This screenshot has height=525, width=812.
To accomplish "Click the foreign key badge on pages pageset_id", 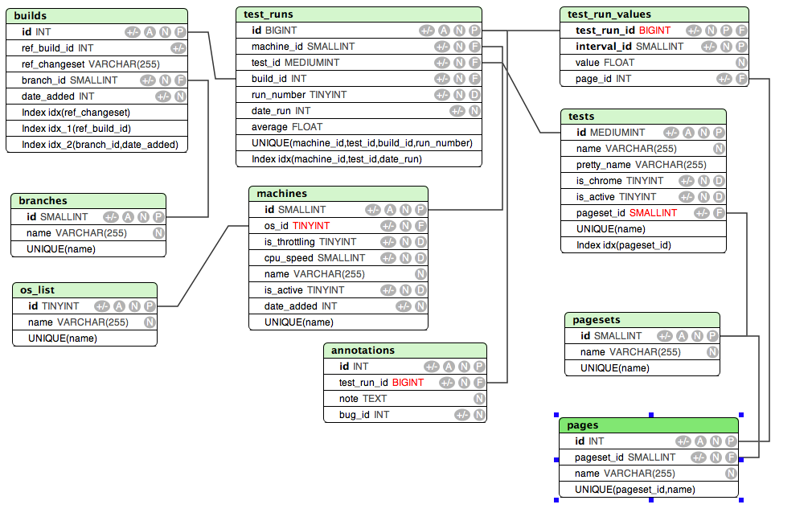I will pyautogui.click(x=731, y=457).
